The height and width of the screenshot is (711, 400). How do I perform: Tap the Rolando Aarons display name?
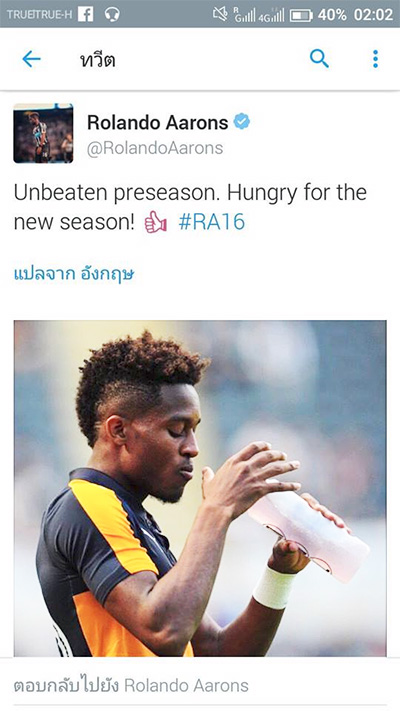click(157, 122)
